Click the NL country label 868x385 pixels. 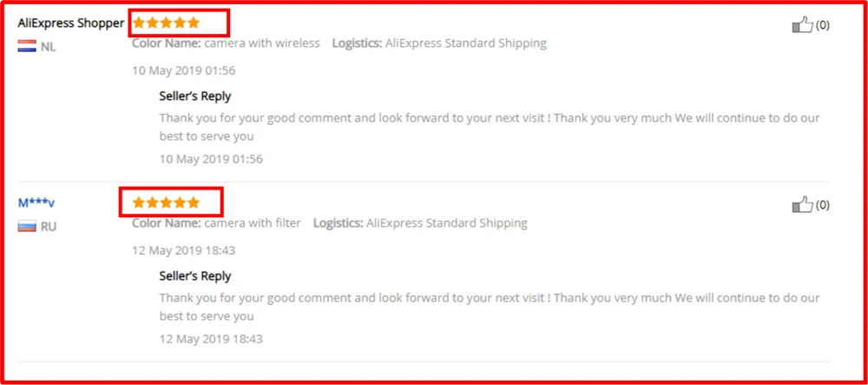pyautogui.click(x=48, y=47)
